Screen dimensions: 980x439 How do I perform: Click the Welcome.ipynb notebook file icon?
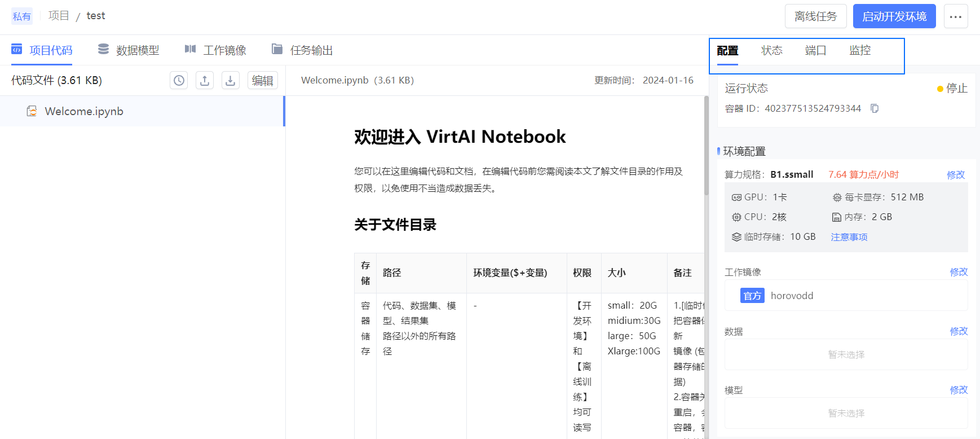[32, 111]
